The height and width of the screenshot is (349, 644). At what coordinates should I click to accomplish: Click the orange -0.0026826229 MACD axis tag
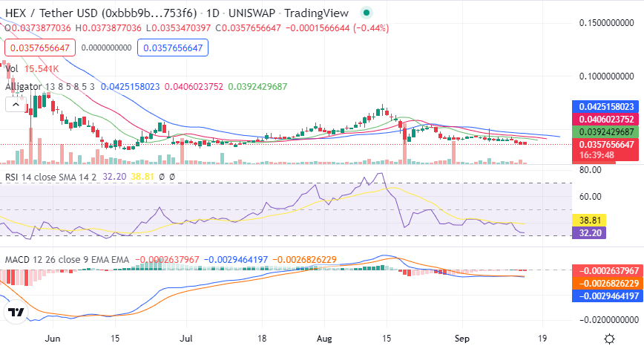click(608, 283)
